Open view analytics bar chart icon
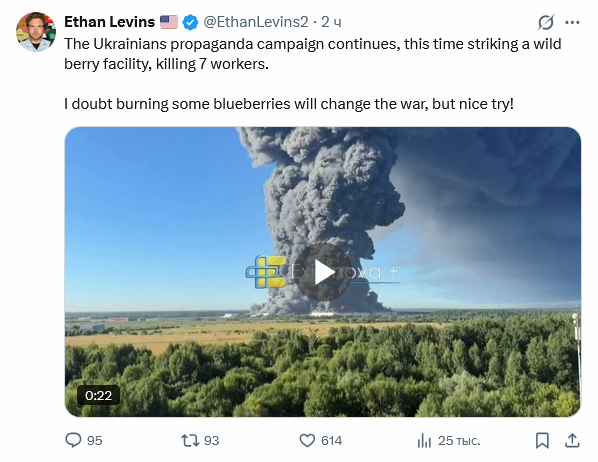 tap(424, 441)
